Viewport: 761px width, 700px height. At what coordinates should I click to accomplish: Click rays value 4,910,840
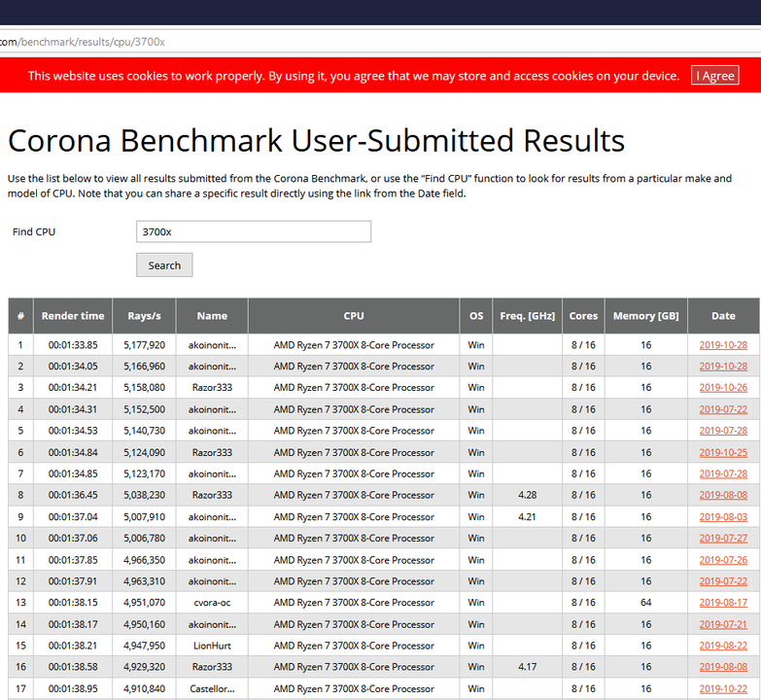click(x=144, y=689)
